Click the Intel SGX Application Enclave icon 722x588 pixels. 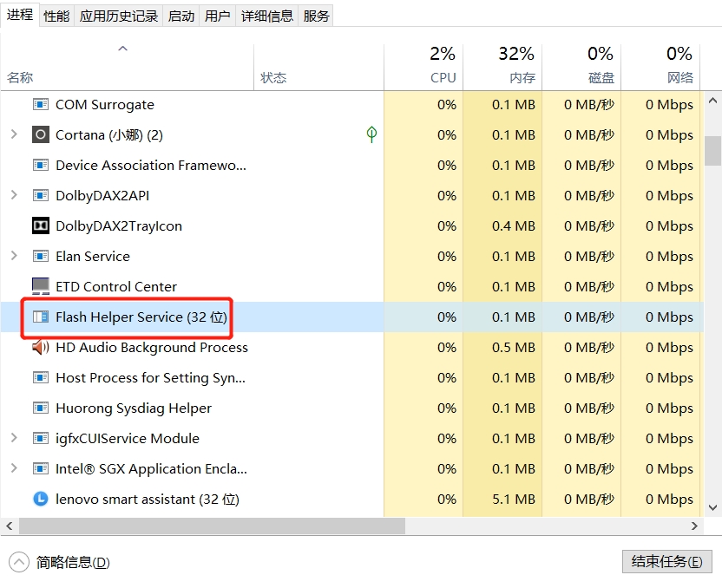pyautogui.click(x=41, y=469)
